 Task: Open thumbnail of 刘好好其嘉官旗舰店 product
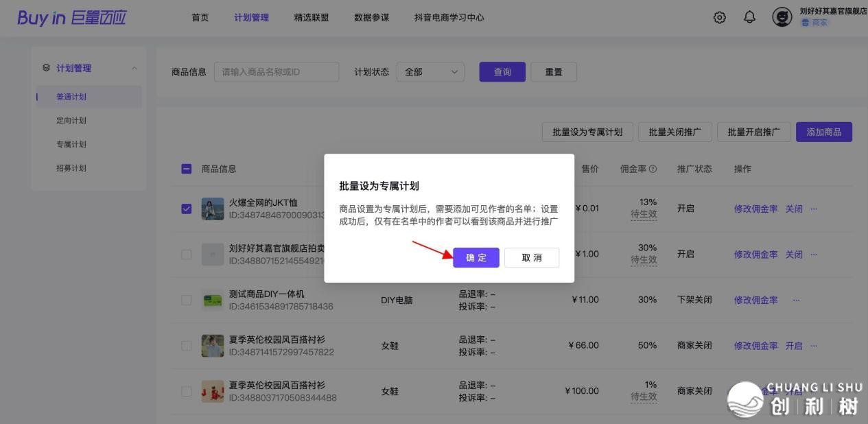213,255
